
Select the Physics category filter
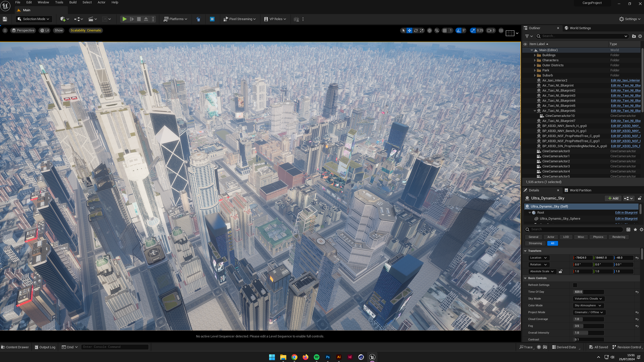(598, 237)
